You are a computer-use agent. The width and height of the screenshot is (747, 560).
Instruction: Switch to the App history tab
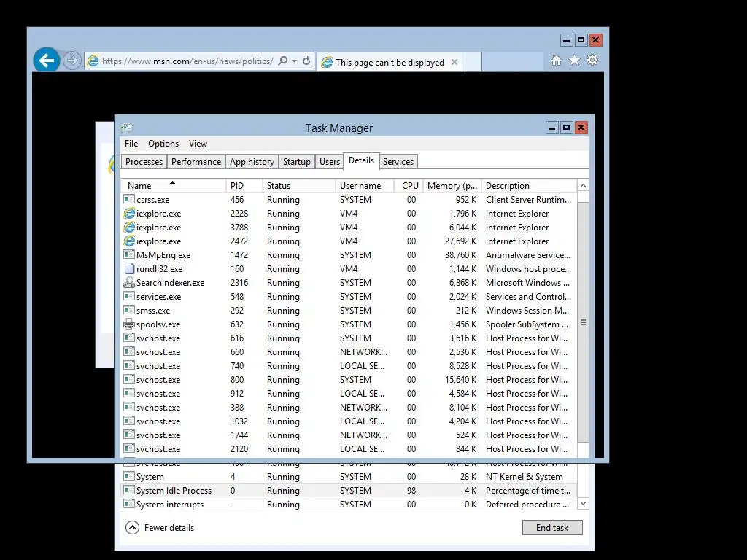252,162
